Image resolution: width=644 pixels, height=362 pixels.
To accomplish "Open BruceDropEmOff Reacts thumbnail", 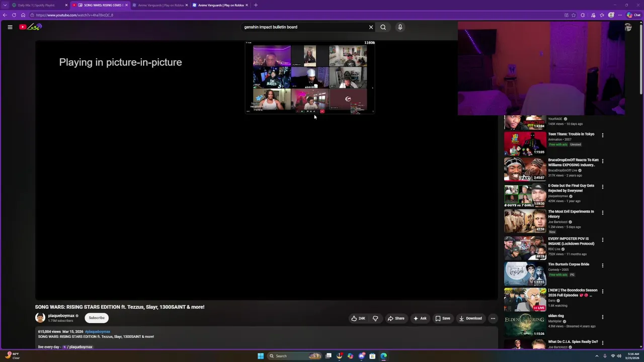I will pos(525,169).
